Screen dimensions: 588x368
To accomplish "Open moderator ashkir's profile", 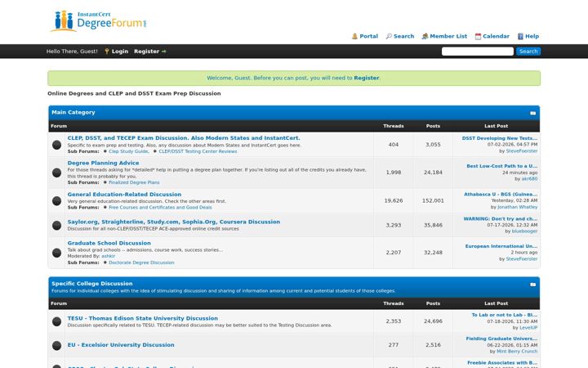I will (108, 256).
